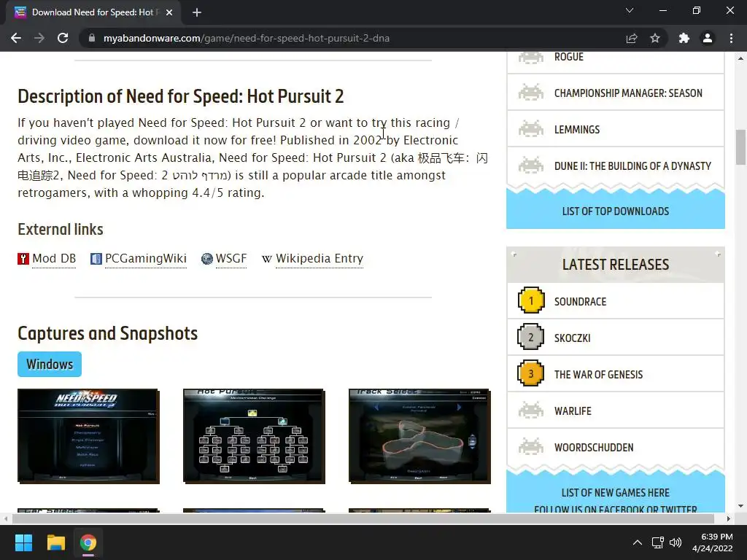Viewport: 747px width, 560px height.
Task: View site security lock info
Action: 91,38
